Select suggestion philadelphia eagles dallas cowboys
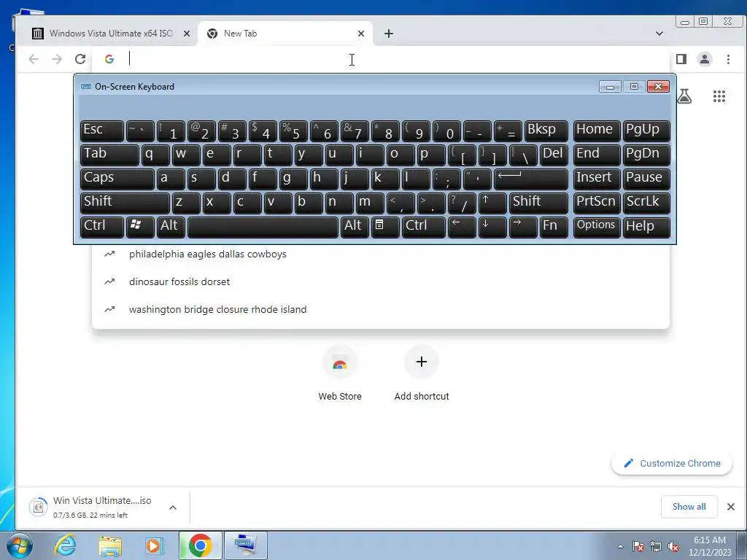The height and width of the screenshot is (560, 747). [x=381, y=254]
